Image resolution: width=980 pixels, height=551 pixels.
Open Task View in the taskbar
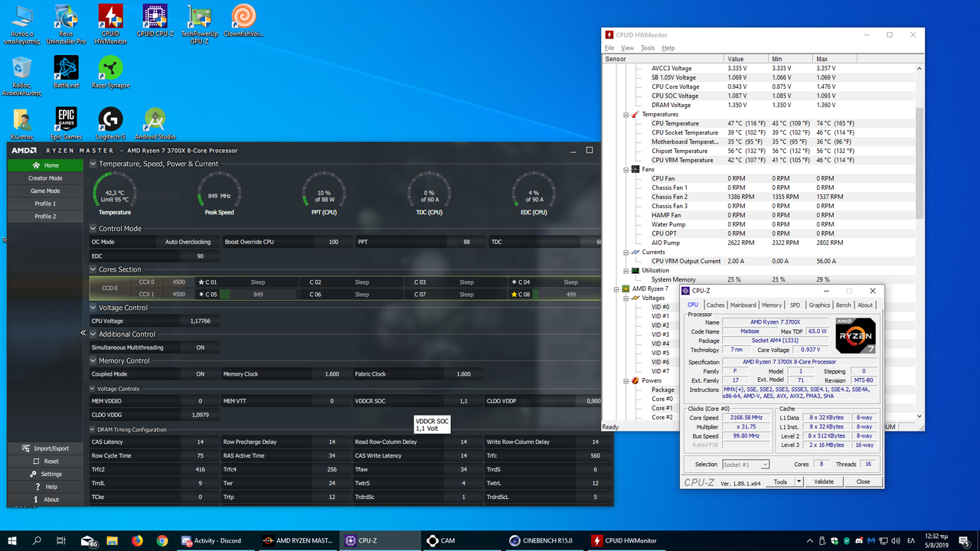pyautogui.click(x=62, y=540)
